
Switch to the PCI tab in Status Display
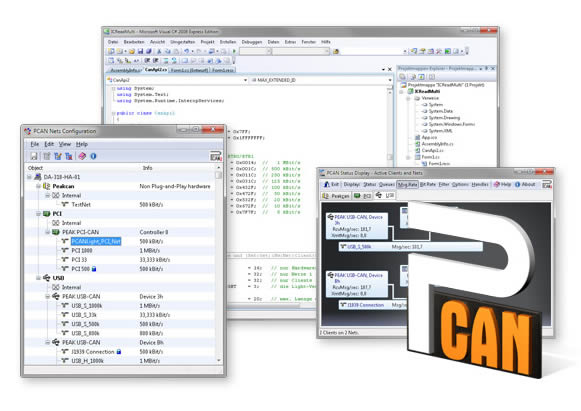[x=363, y=196]
